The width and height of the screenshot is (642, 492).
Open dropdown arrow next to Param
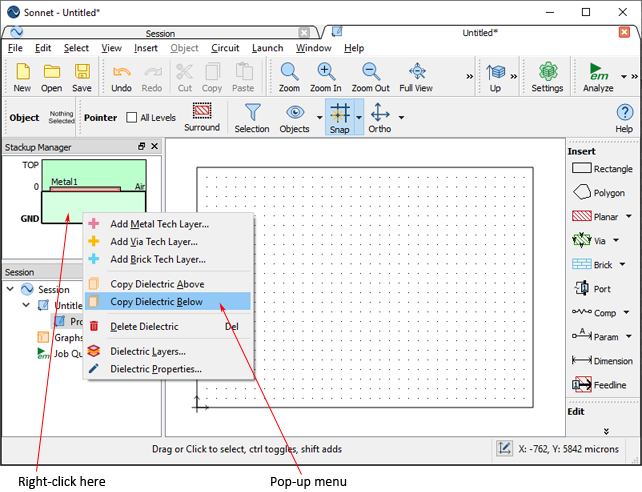(x=628, y=336)
